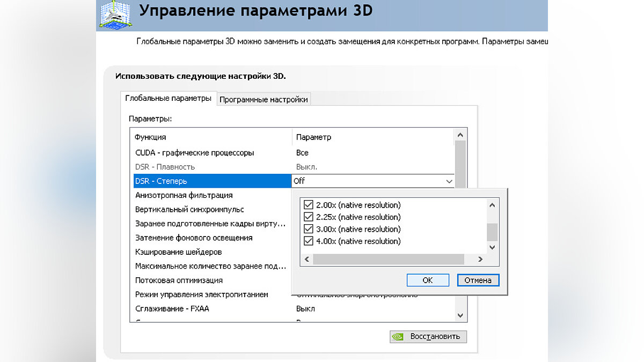
Task: Uncheck the 2.00x native resolution checkbox
Action: coord(308,205)
